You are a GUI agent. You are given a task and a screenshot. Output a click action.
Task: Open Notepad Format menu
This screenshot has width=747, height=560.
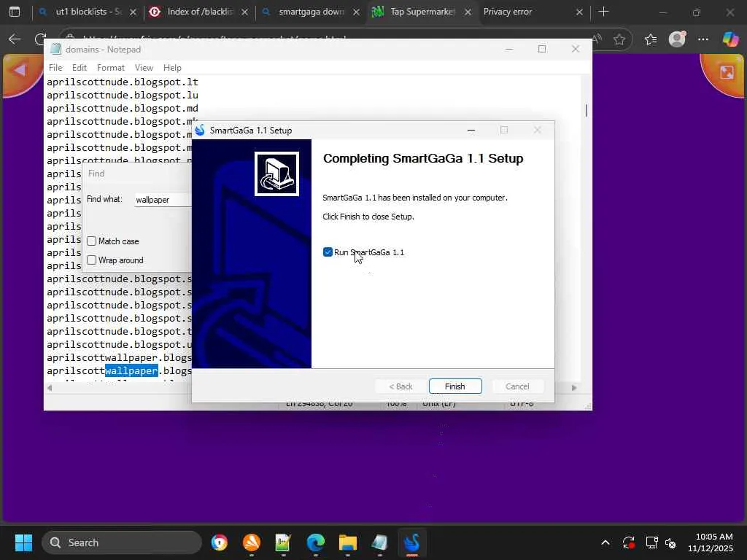(x=111, y=68)
